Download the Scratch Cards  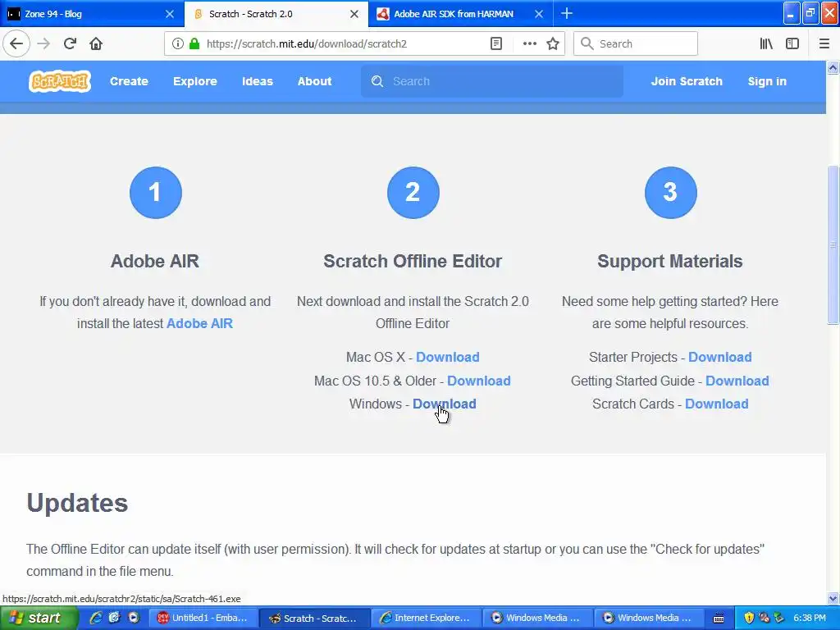pyautogui.click(x=717, y=404)
